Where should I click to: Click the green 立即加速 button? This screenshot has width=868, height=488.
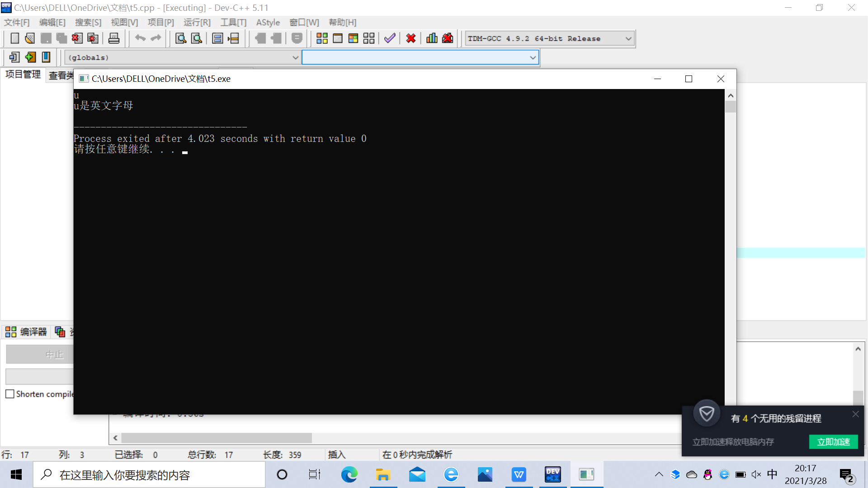[833, 441]
